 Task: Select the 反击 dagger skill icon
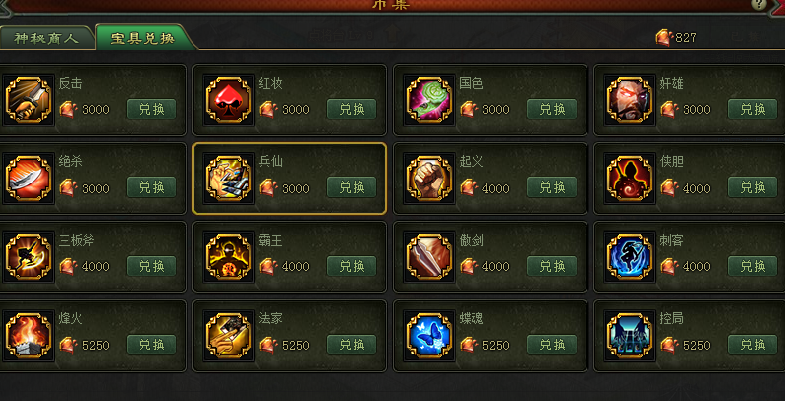(29, 100)
